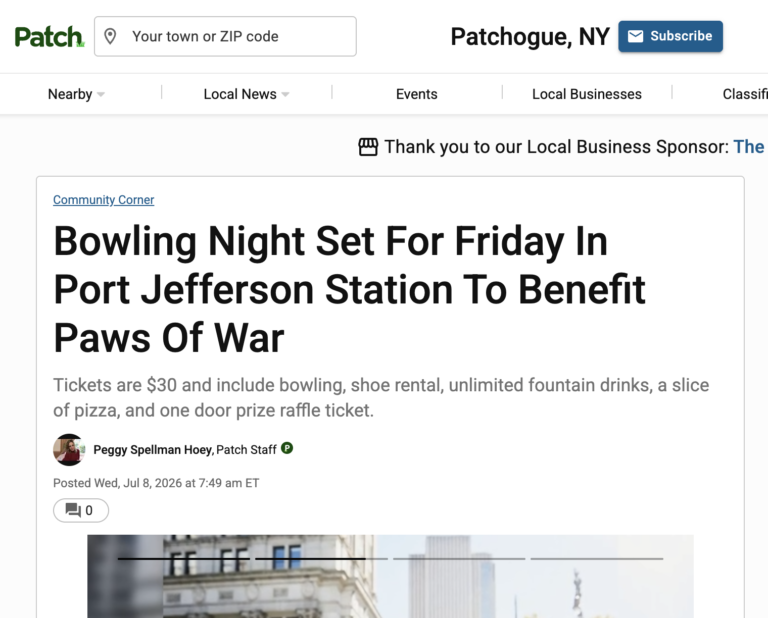Open comments via speech bubble icon
Image resolution: width=768 pixels, height=618 pixels.
click(x=73, y=510)
